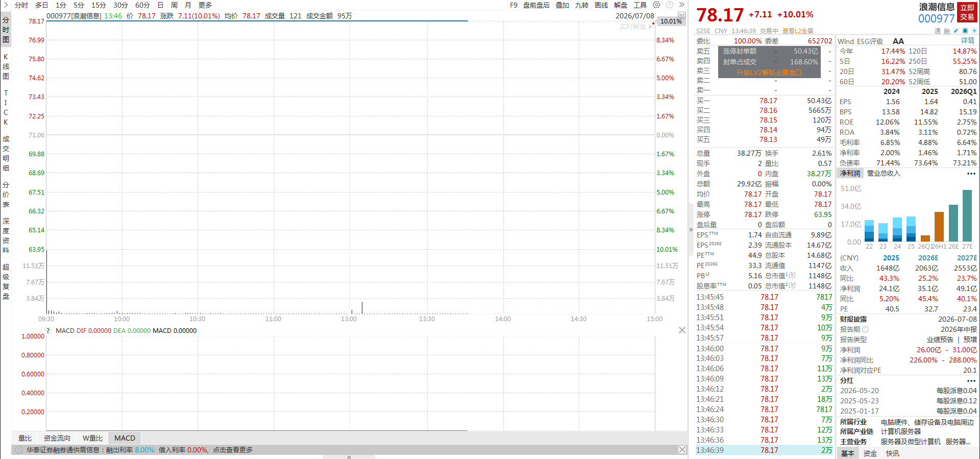Open the help question mark icon in toolbar
Image resolution: width=980 pixels, height=459 pixels.
coord(670,5)
